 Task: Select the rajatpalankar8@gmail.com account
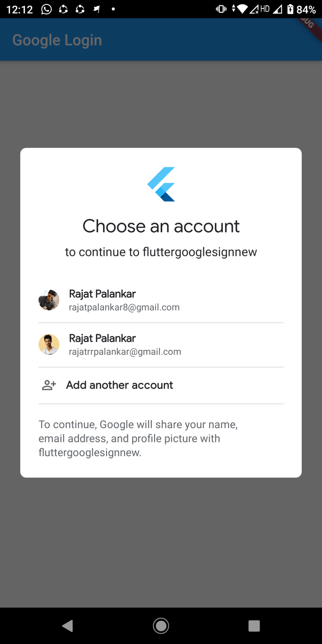click(x=161, y=300)
